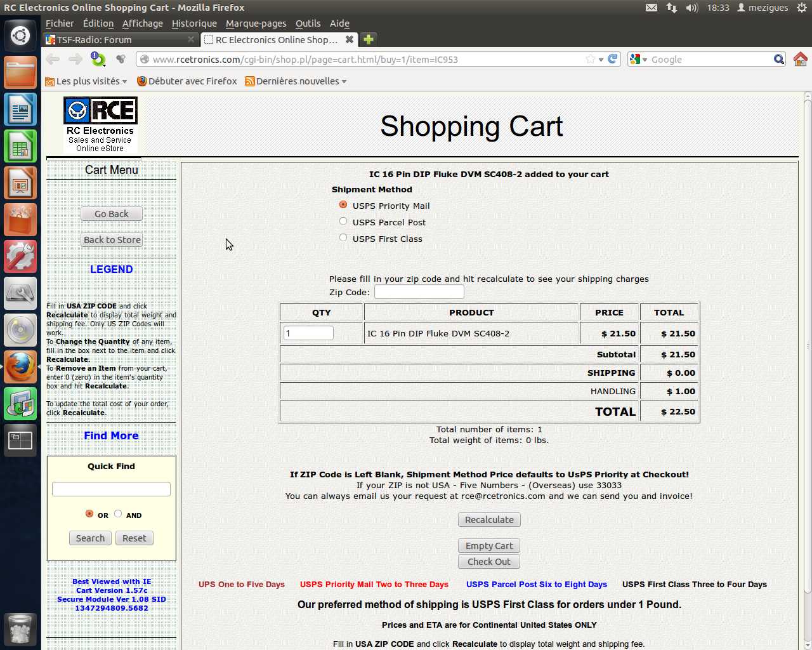812x650 pixels.
Task: Open the Workspace Switcher in launcher
Action: [20, 441]
